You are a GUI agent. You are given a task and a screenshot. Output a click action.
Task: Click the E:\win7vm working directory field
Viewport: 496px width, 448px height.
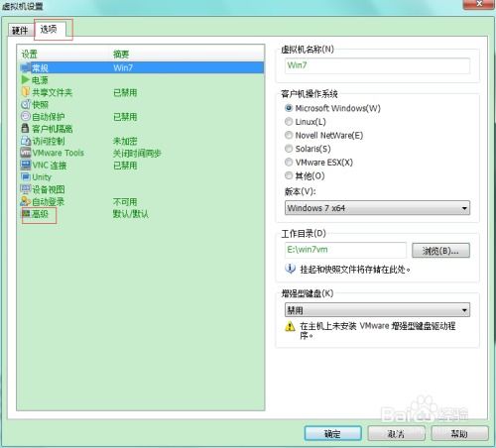[x=345, y=250]
